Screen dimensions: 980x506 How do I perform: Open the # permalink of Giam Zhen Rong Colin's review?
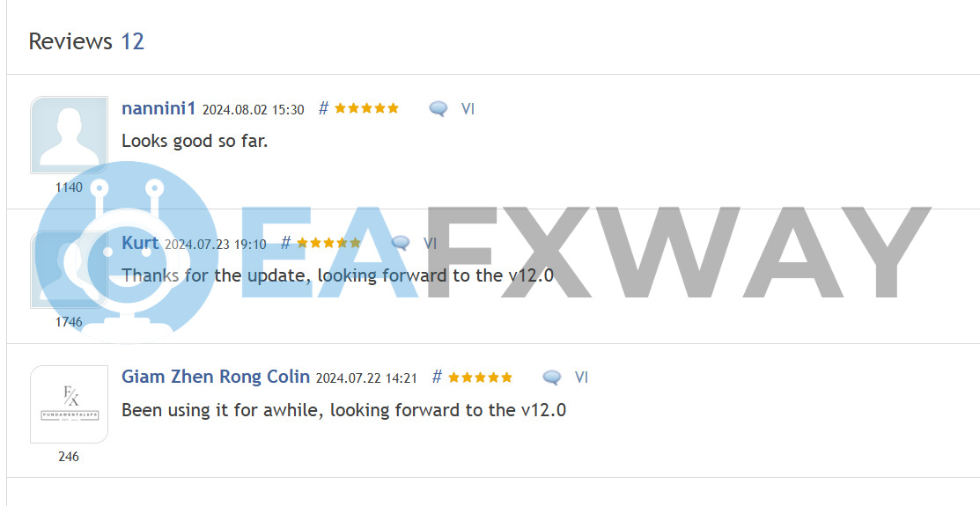click(x=437, y=377)
